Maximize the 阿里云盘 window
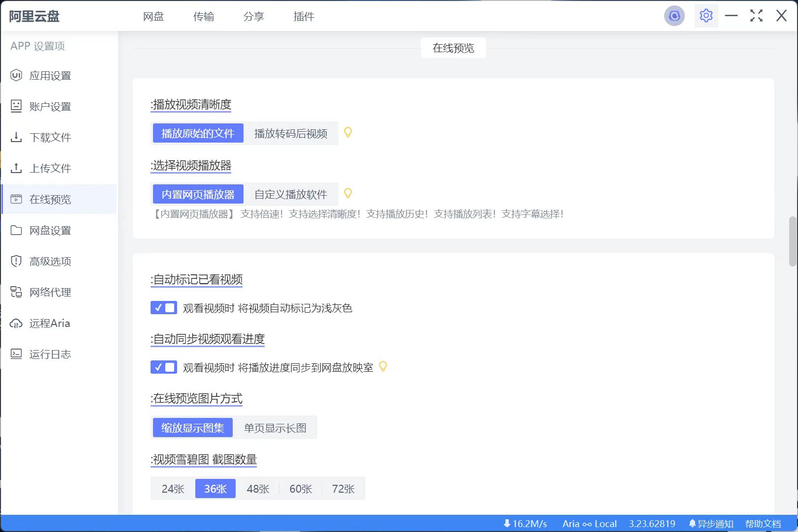 click(756, 16)
